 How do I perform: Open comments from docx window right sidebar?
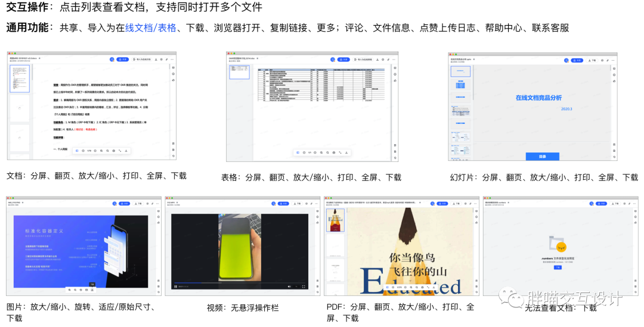tap(174, 68)
